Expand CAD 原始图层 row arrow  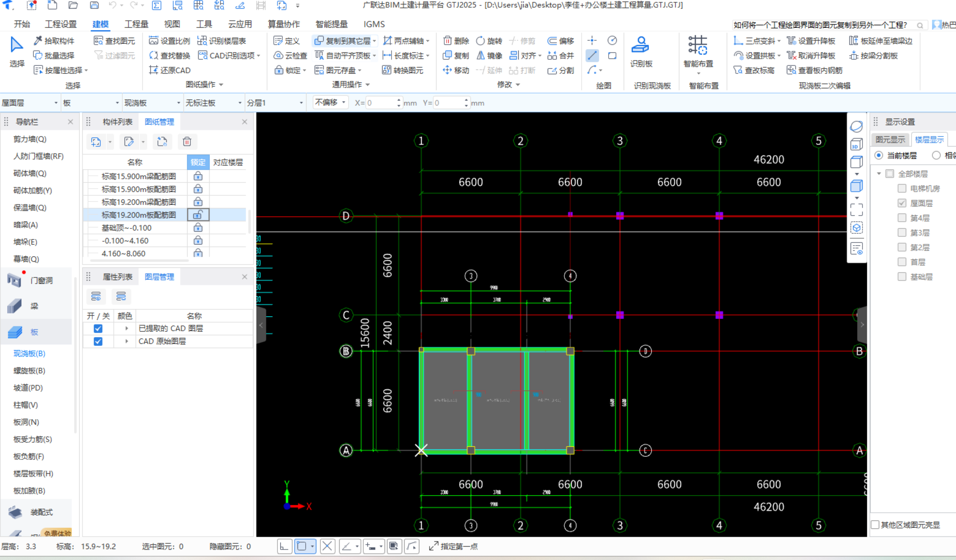127,341
